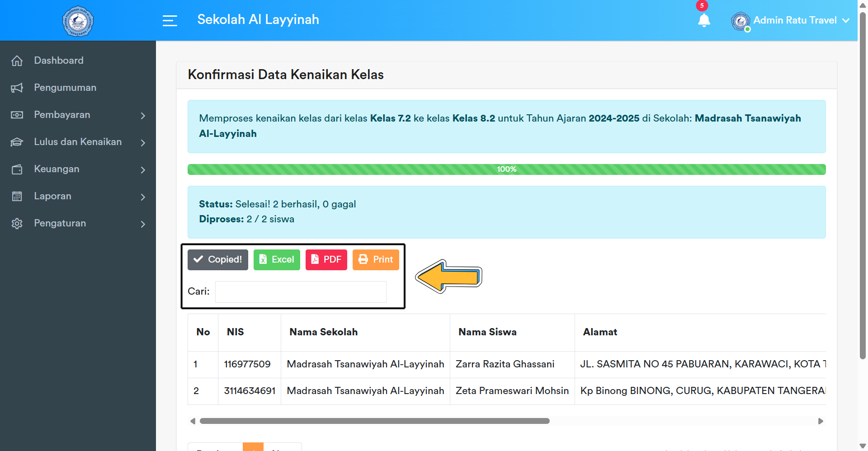The image size is (868, 451).
Task: Click the Print button
Action: coord(375,259)
